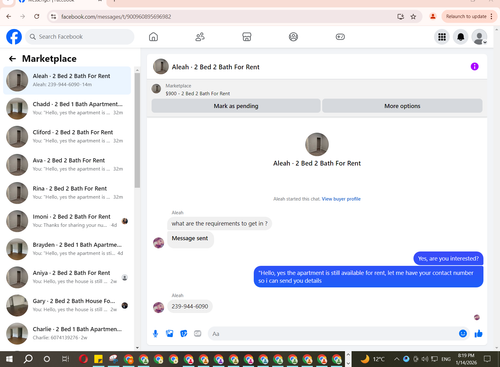Open More options for the listing
The image size is (500, 367).
coord(402,106)
